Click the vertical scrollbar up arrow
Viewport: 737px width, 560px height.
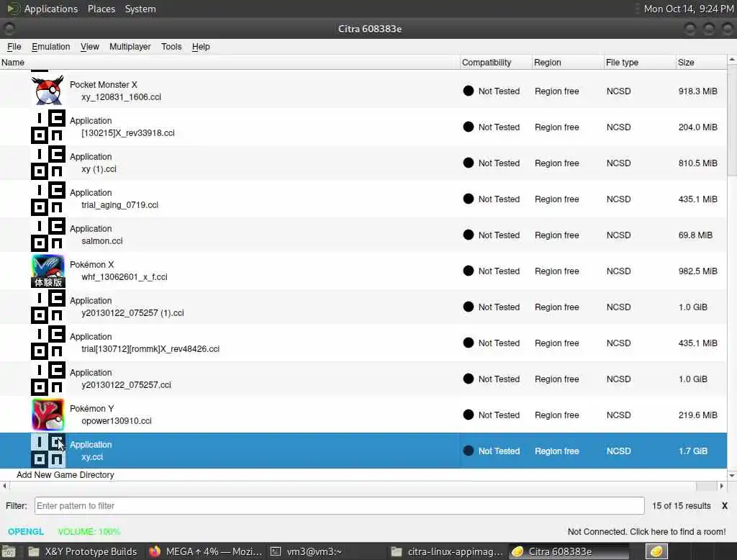tap(732, 60)
